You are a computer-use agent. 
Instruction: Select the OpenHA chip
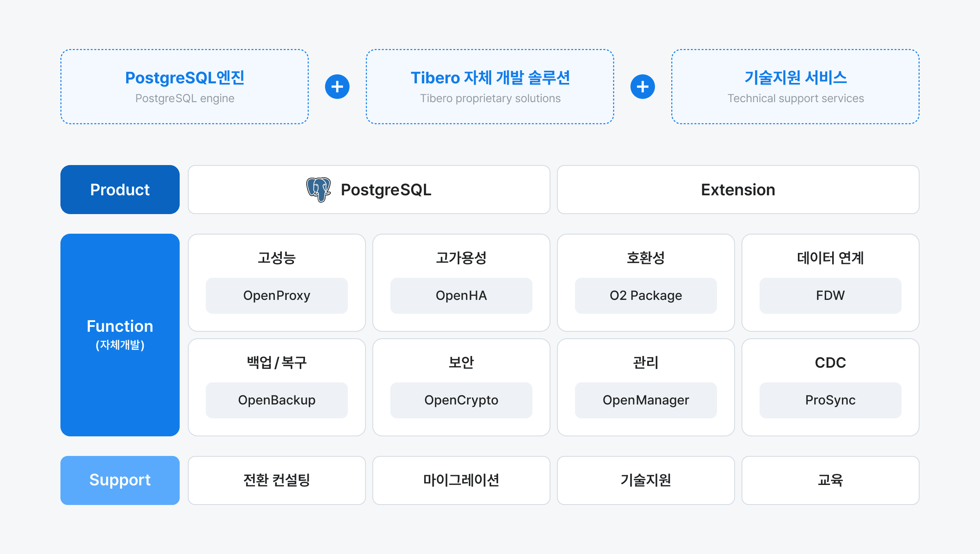point(461,295)
